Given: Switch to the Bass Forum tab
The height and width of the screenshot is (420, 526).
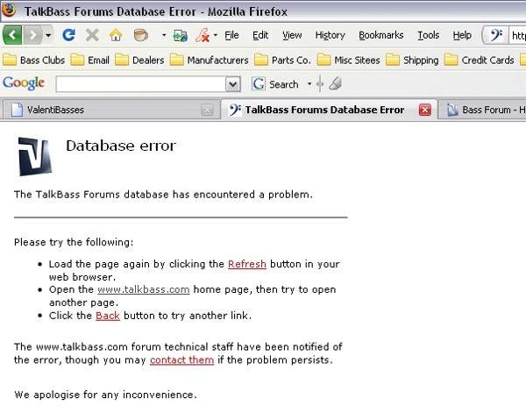Looking at the screenshot, I should [483, 110].
